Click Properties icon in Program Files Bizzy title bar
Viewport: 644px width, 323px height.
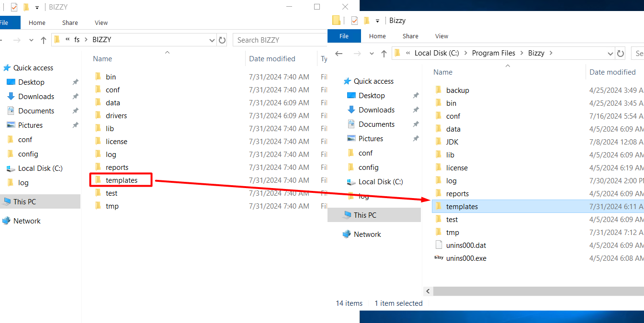tap(354, 21)
